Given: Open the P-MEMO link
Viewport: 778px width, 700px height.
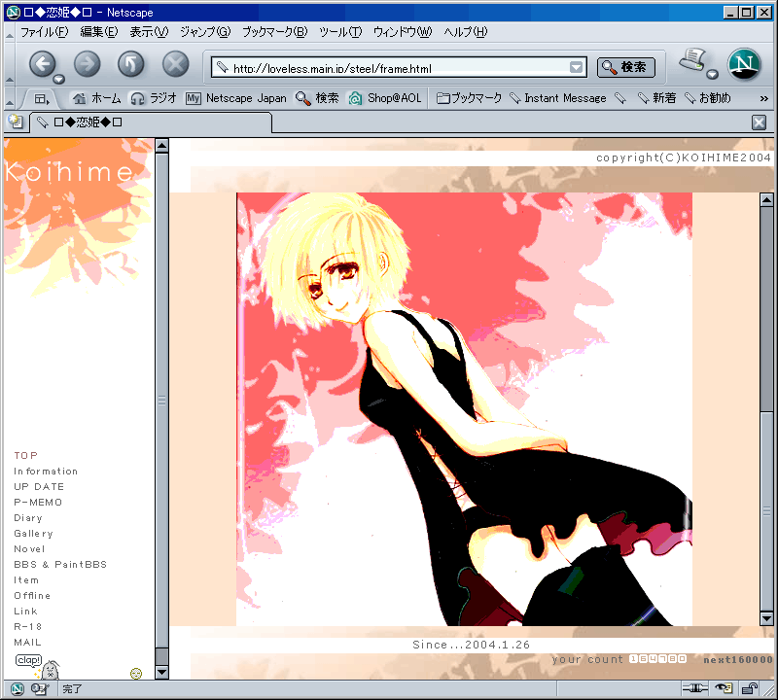Looking at the screenshot, I should click(38, 502).
